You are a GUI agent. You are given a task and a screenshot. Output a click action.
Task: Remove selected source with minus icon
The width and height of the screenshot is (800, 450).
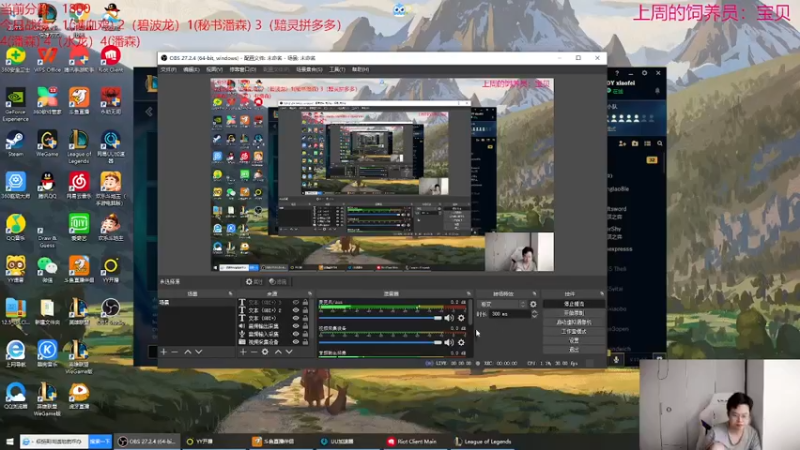point(254,352)
